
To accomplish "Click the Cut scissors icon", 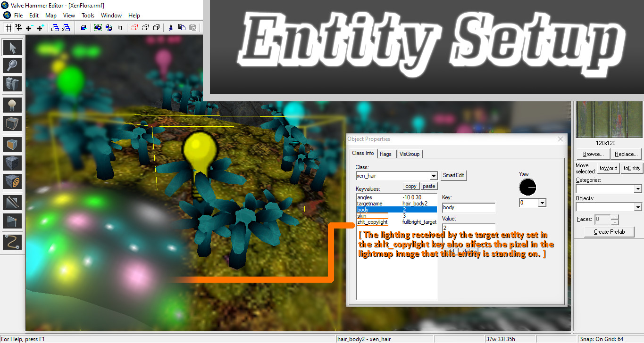I will (171, 28).
